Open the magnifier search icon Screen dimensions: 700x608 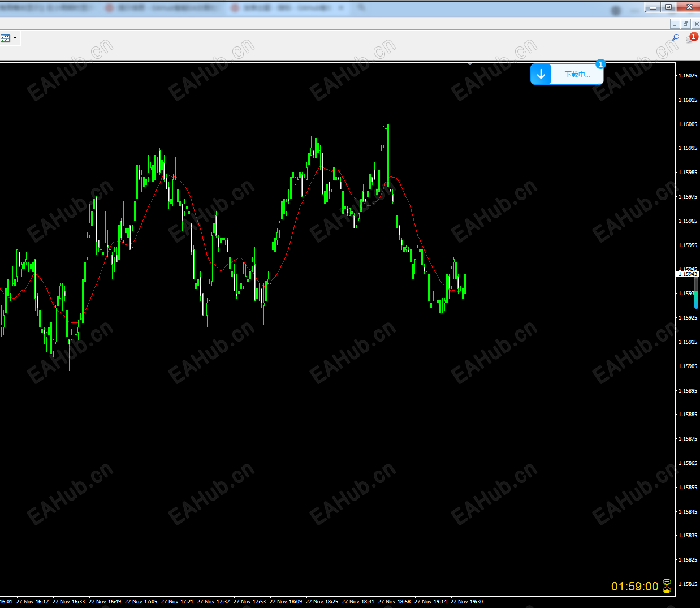click(675, 38)
